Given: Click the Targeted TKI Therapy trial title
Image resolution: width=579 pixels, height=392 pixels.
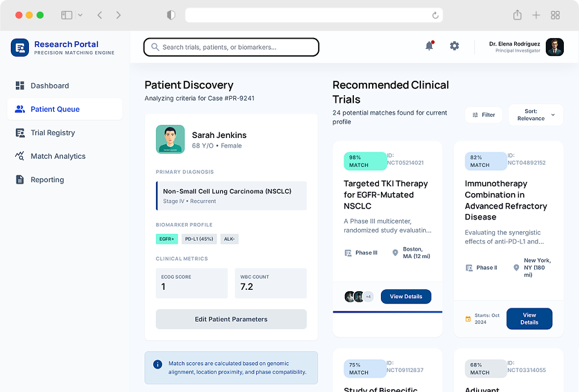Looking at the screenshot, I should pos(386,195).
